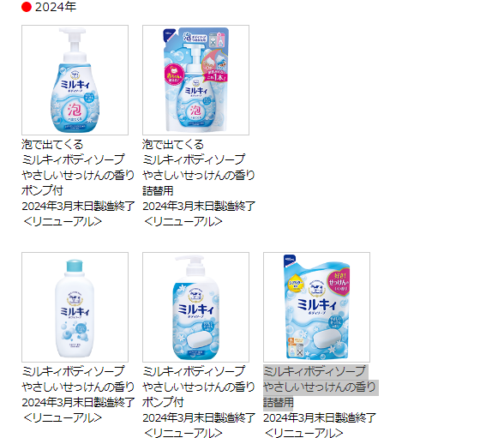Click the red dot beside 2024年
The width and height of the screenshot is (504, 438).
point(27,7)
